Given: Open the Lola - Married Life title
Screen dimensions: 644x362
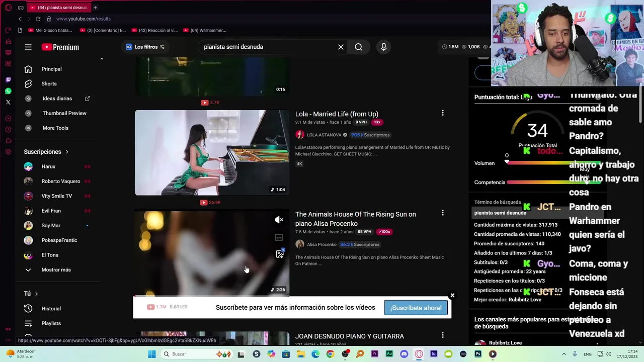Looking at the screenshot, I should [x=337, y=114].
